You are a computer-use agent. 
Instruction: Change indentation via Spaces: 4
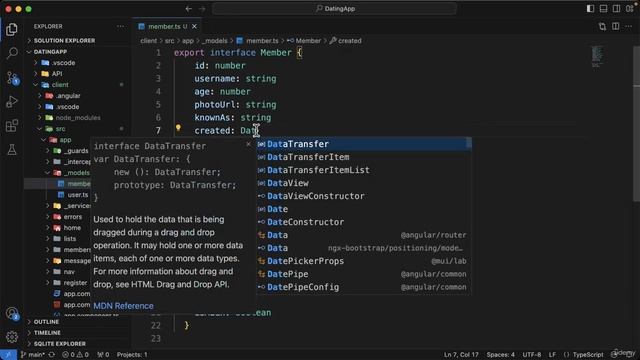point(500,355)
